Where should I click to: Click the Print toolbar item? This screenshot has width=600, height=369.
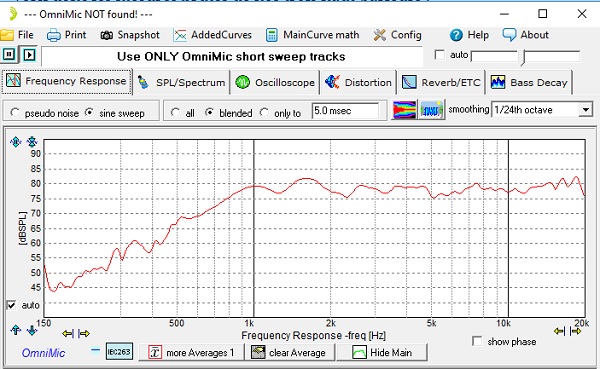click(x=67, y=35)
